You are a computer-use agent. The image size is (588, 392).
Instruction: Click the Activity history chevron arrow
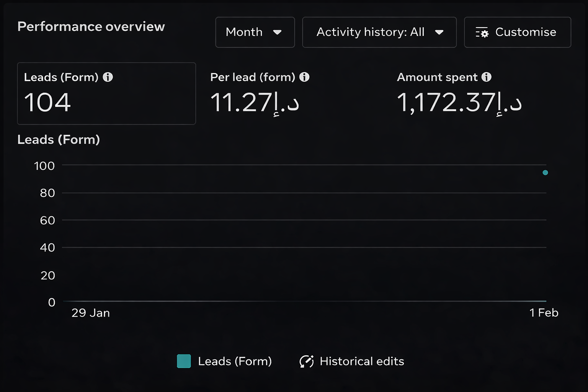point(439,33)
